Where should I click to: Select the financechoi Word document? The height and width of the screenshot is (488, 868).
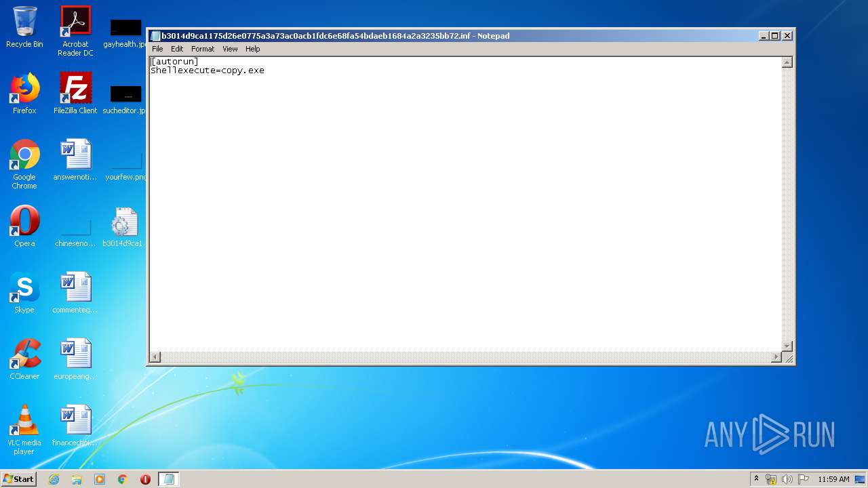click(x=75, y=426)
